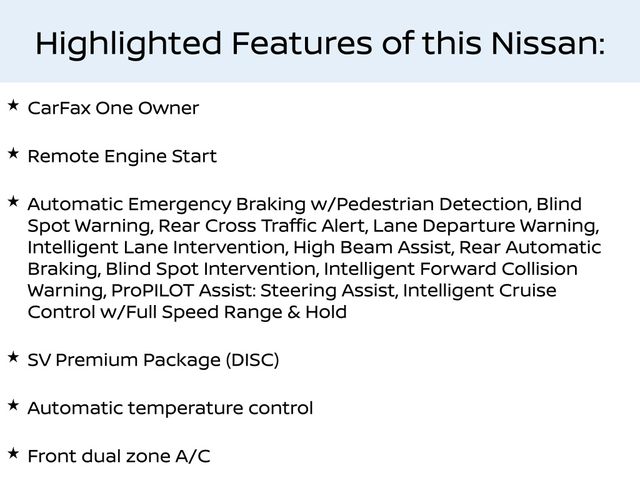The image size is (640, 480).
Task: Click the Automatic temperature control text
Action: 170,408
